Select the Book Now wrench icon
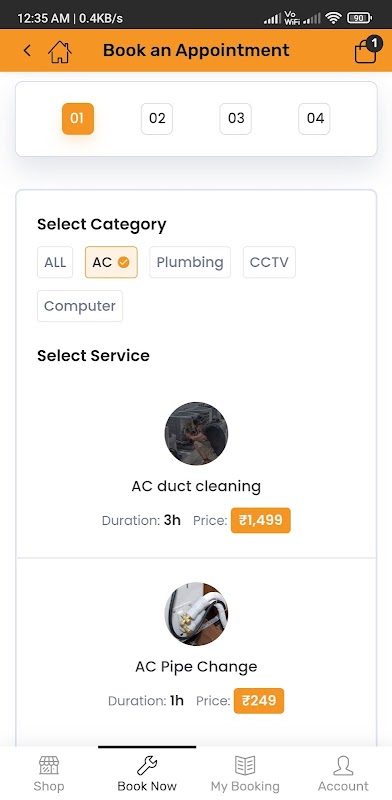The image size is (392, 800). coord(147,765)
